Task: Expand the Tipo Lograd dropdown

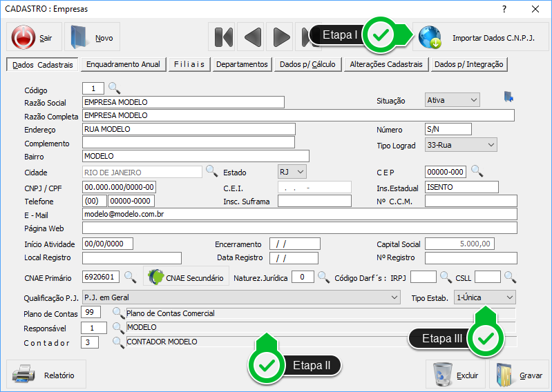Action: (461, 145)
